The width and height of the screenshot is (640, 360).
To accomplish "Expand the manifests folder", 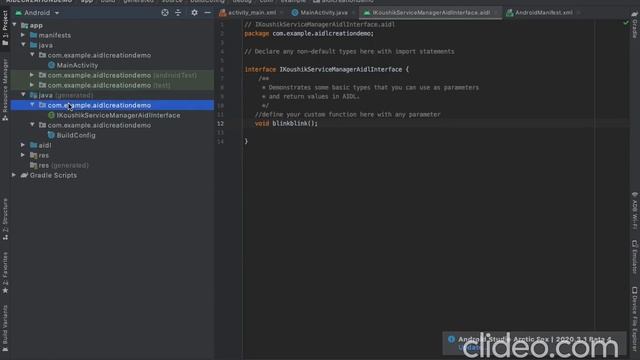I will point(23,35).
